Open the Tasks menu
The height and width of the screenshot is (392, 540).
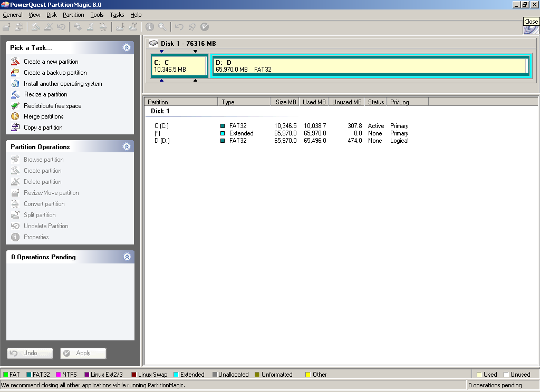tap(117, 15)
